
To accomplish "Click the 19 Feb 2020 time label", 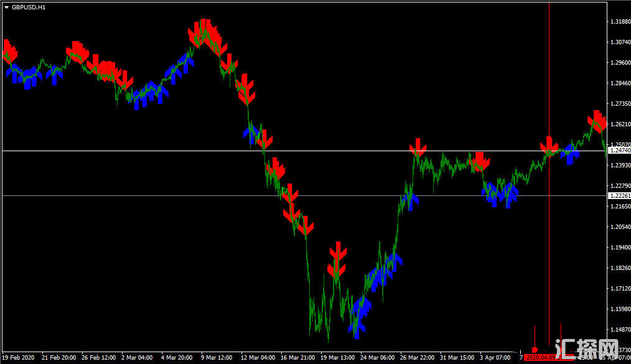I will click(x=18, y=357).
